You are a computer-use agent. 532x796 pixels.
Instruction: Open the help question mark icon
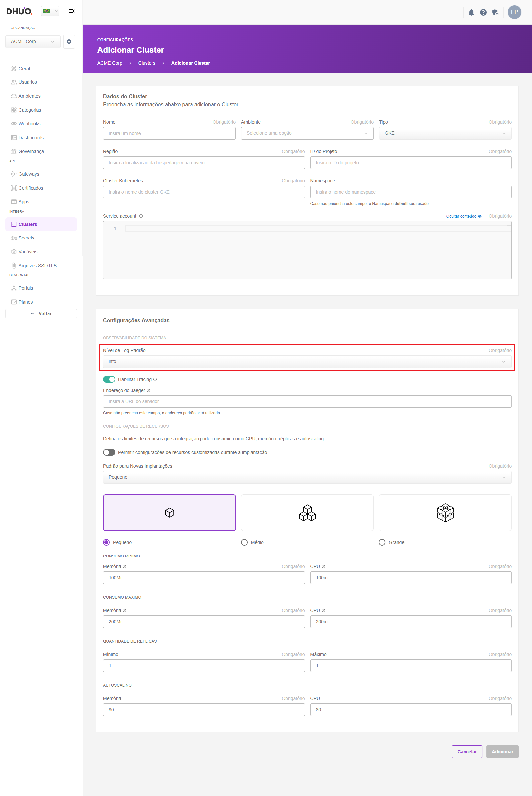tap(483, 13)
